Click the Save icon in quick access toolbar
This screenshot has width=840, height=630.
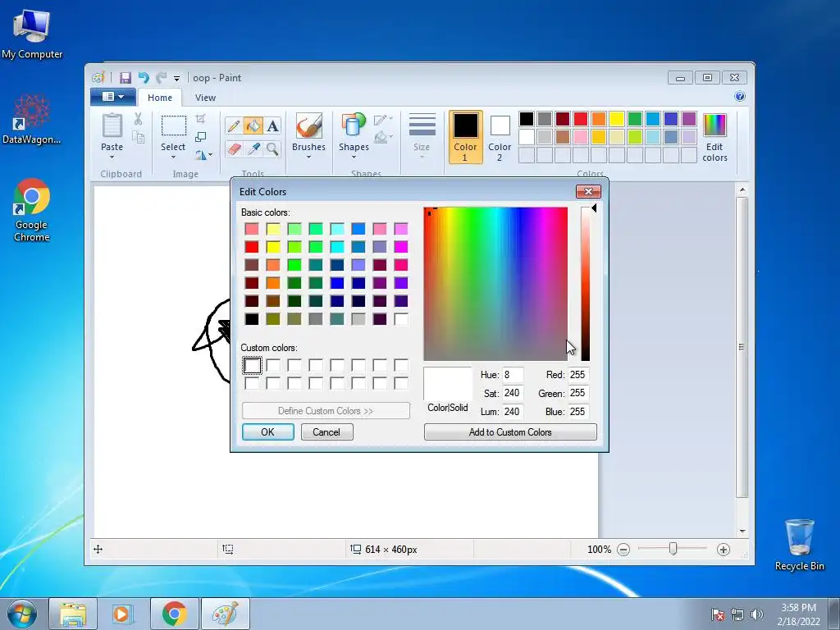[126, 78]
